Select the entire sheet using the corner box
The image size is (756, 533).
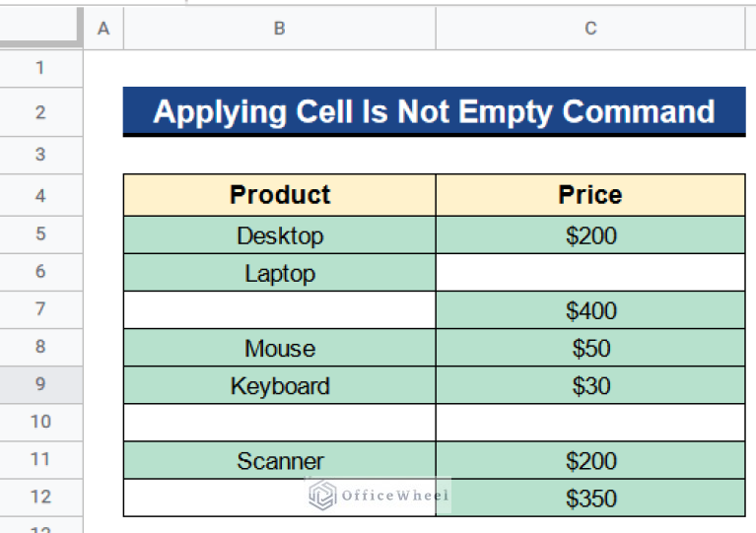click(x=40, y=29)
